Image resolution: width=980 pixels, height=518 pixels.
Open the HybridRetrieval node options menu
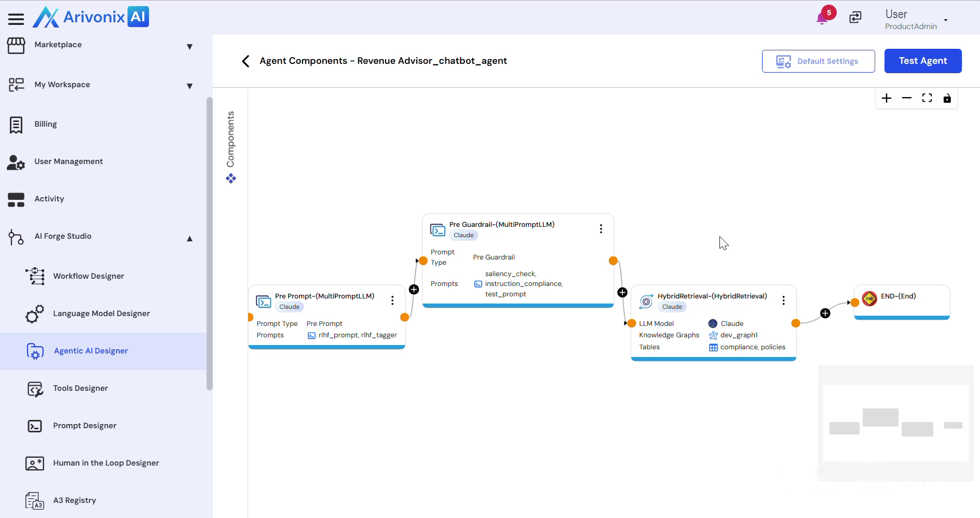coord(783,301)
